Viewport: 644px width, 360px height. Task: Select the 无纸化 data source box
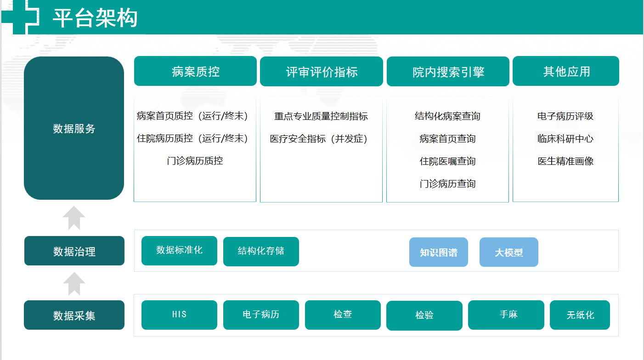tap(580, 315)
